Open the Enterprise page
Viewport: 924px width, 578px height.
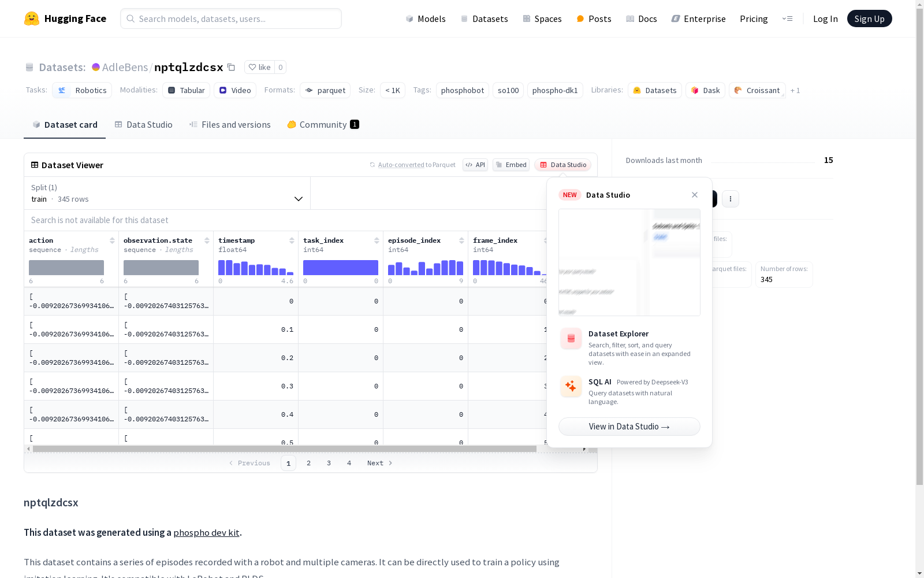(698, 18)
